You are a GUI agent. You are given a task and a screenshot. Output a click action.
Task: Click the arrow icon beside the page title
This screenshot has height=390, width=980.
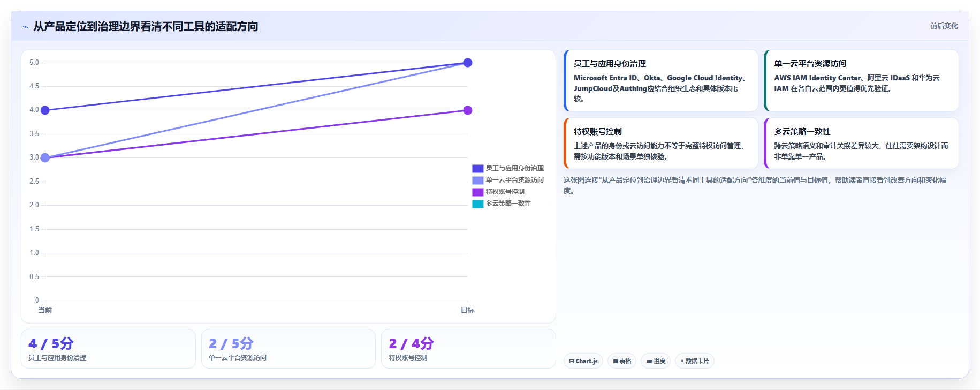click(x=25, y=27)
